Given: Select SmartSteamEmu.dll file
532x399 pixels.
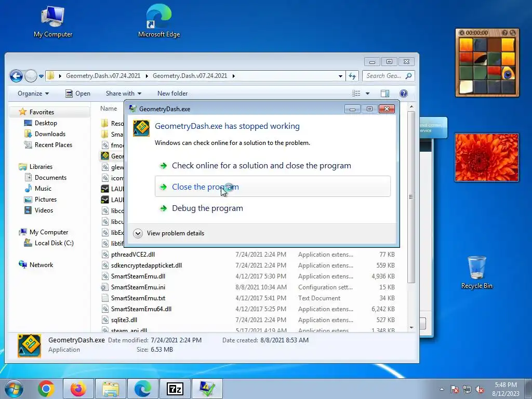Looking at the screenshot, I should [138, 276].
